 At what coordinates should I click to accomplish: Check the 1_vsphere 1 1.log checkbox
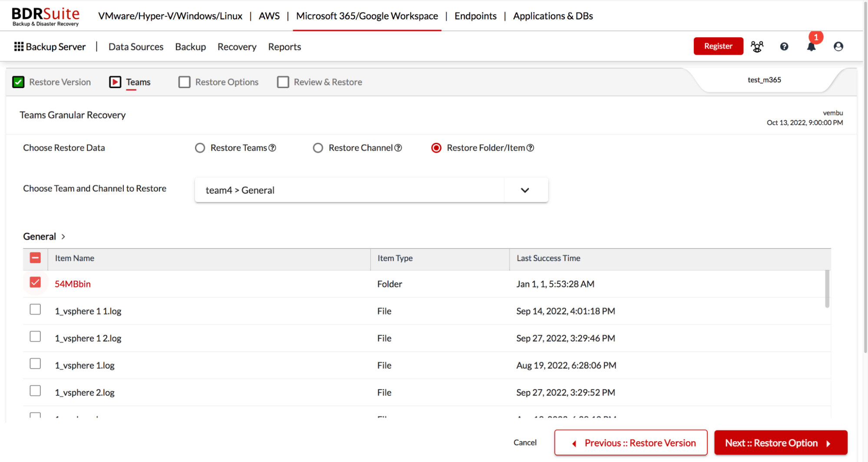(35, 310)
